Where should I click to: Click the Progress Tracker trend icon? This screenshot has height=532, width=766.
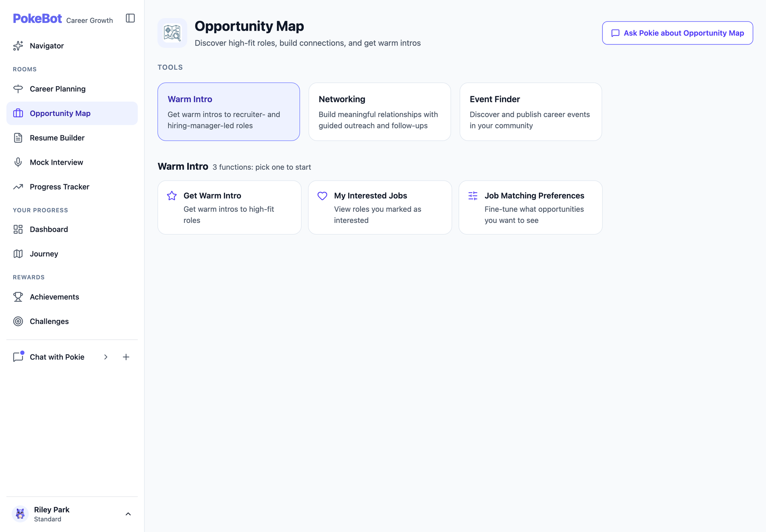[18, 187]
